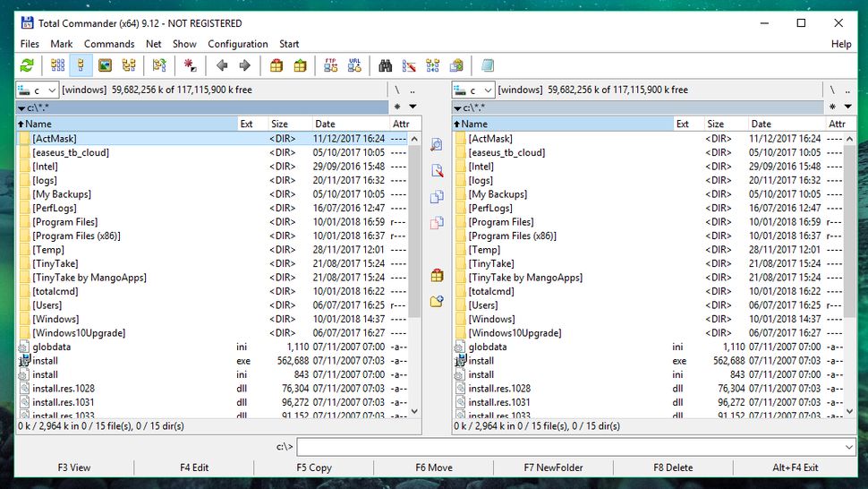The width and height of the screenshot is (868, 489).
Task: Click the Unpack files toolbar icon
Action: pyautogui.click(x=300, y=65)
